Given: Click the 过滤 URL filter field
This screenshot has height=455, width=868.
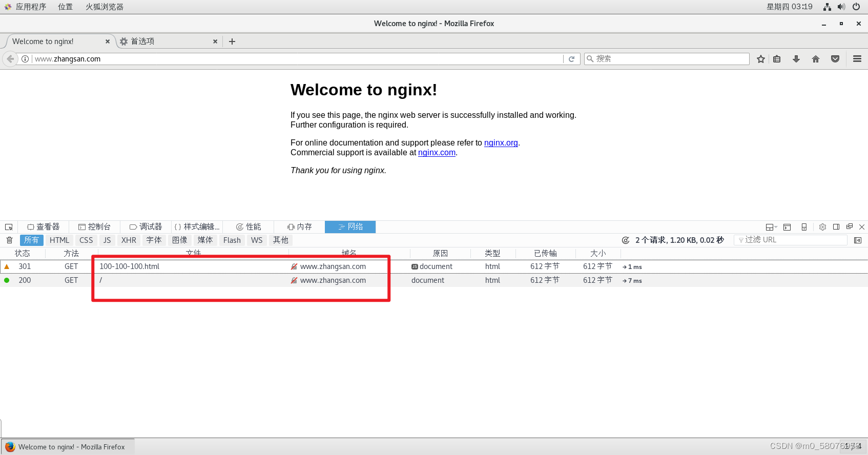Looking at the screenshot, I should pyautogui.click(x=791, y=240).
